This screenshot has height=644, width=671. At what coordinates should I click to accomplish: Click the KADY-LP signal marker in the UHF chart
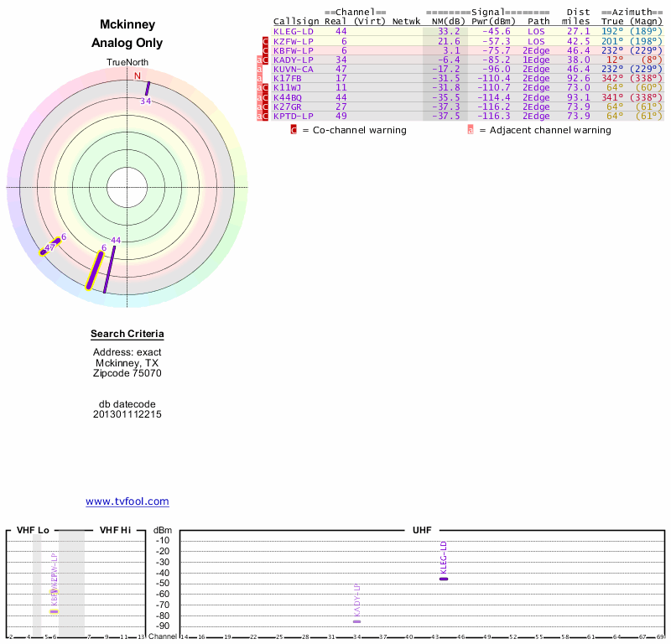tap(356, 621)
